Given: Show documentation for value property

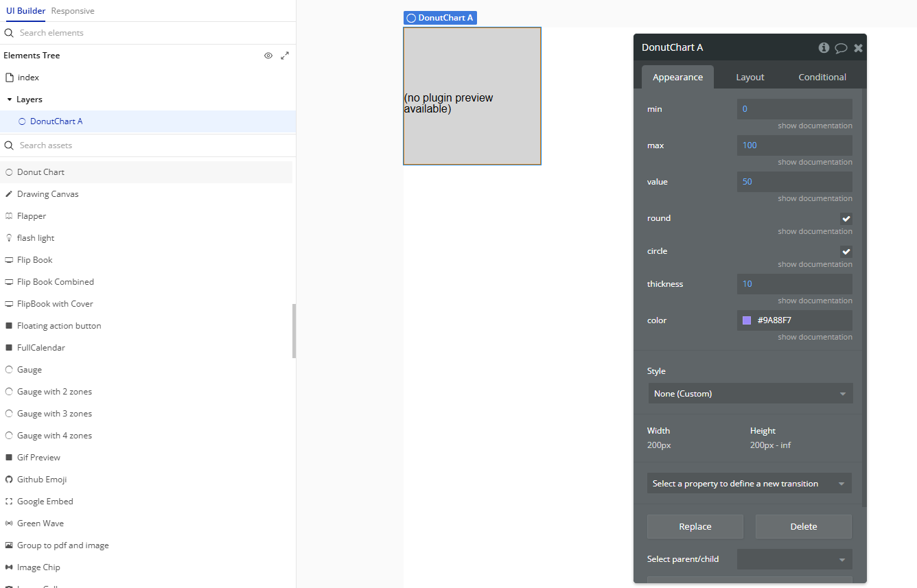Looking at the screenshot, I should click(x=815, y=198).
